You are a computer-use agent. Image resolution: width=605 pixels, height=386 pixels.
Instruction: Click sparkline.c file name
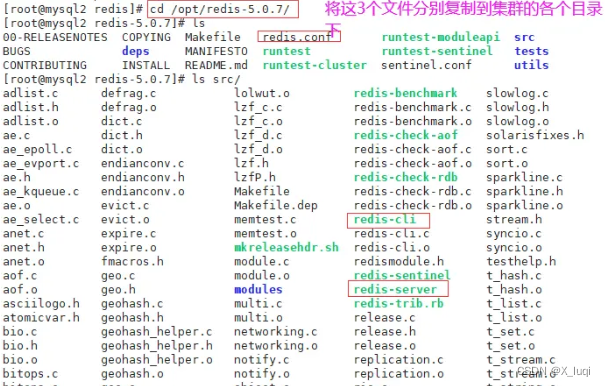(524, 177)
